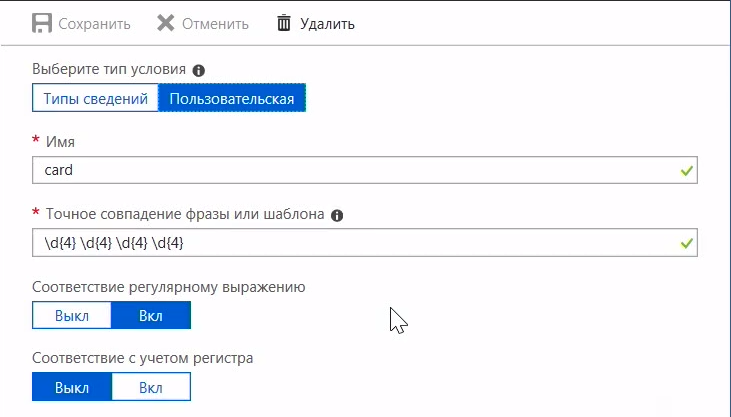
Task: Select the Пользовательская condition type
Action: [232, 98]
